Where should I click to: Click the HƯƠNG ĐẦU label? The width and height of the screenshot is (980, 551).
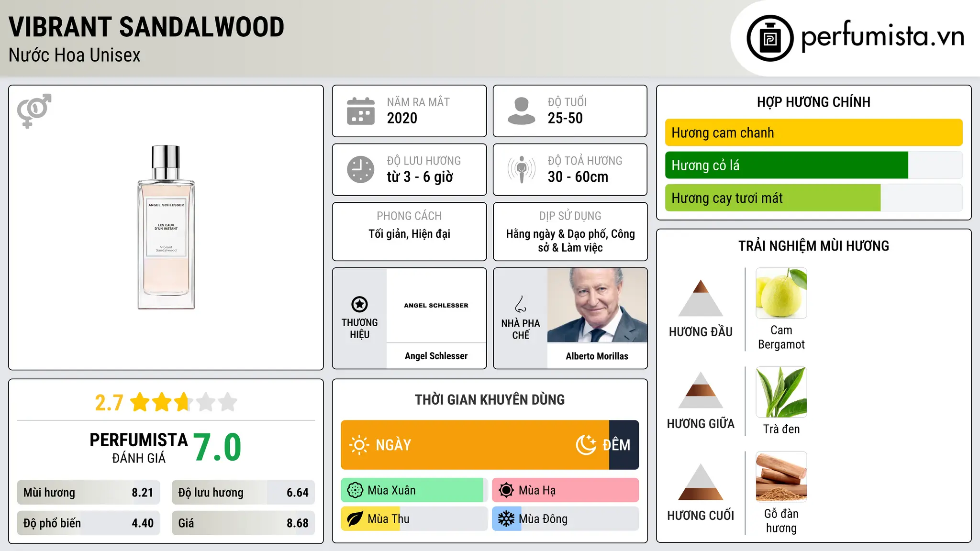[x=701, y=332]
